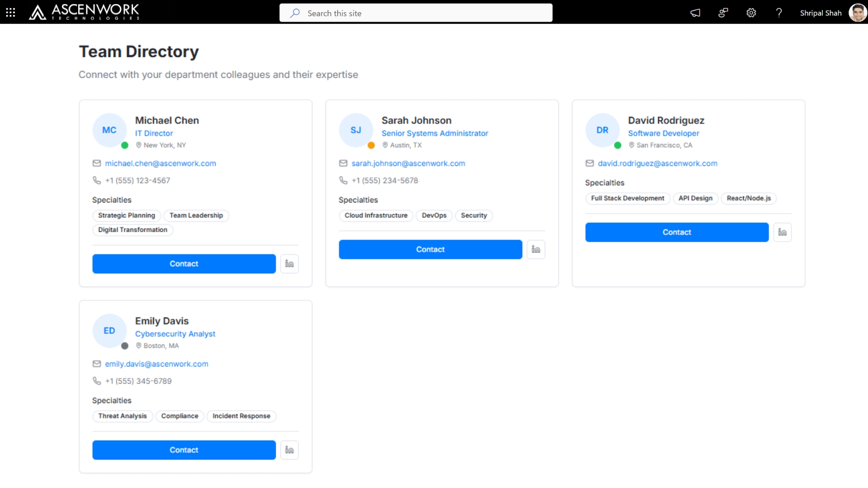Open Emily Davis's LinkedIn icon button
Image resolution: width=868 pixels, height=488 pixels.
click(x=289, y=450)
